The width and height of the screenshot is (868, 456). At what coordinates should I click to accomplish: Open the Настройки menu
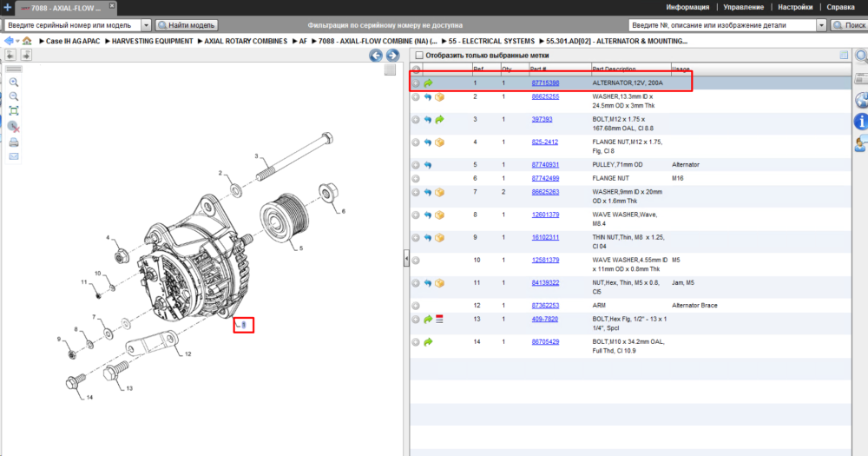coord(795,7)
